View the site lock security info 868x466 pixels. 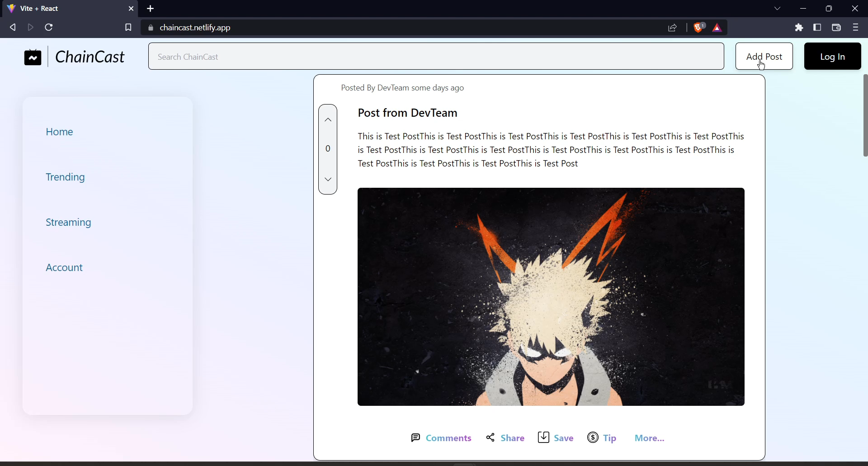pyautogui.click(x=151, y=28)
